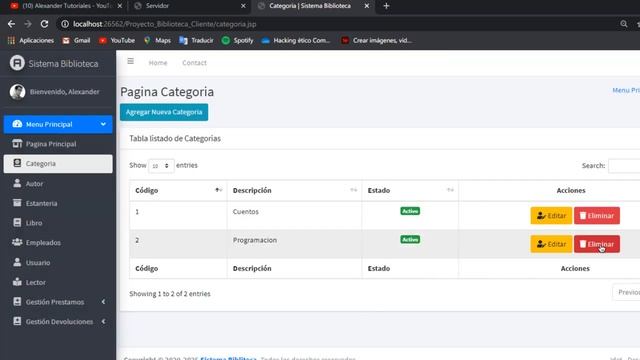Viewport: 640px width, 360px height.
Task: Click Agregar Nueva Categoria button
Action: click(164, 112)
